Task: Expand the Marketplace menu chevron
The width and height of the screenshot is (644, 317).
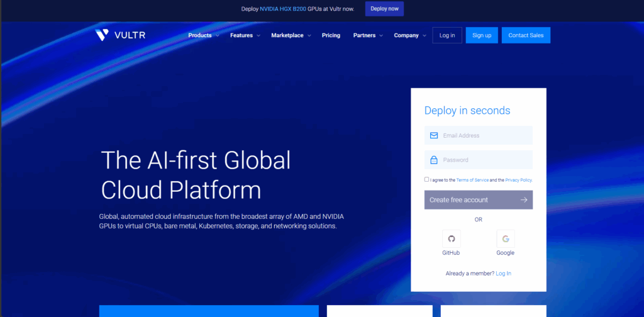Action: (309, 36)
